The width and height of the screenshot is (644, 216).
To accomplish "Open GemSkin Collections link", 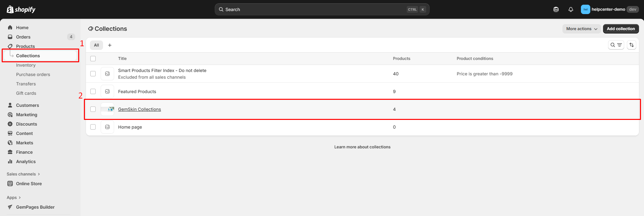I will 140,109.
